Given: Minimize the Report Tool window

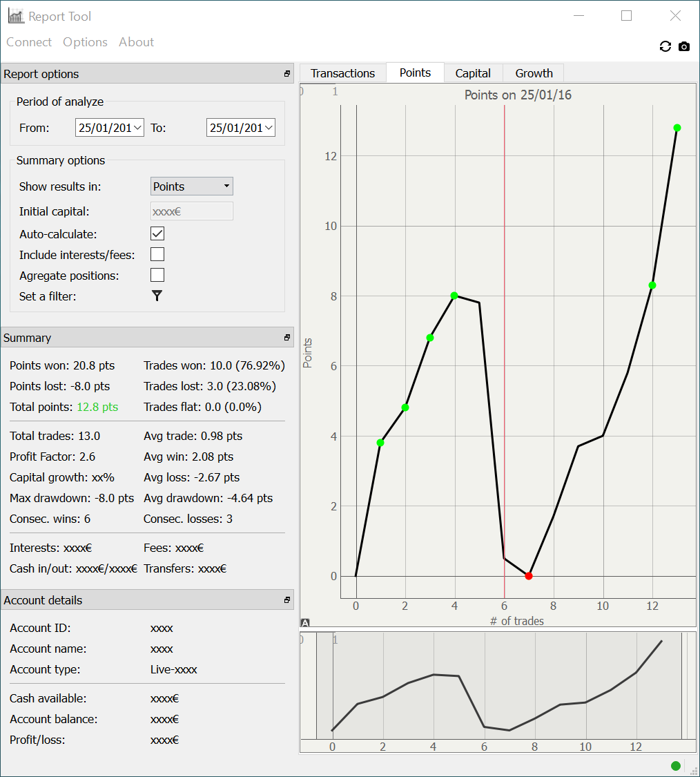Looking at the screenshot, I should [x=579, y=16].
